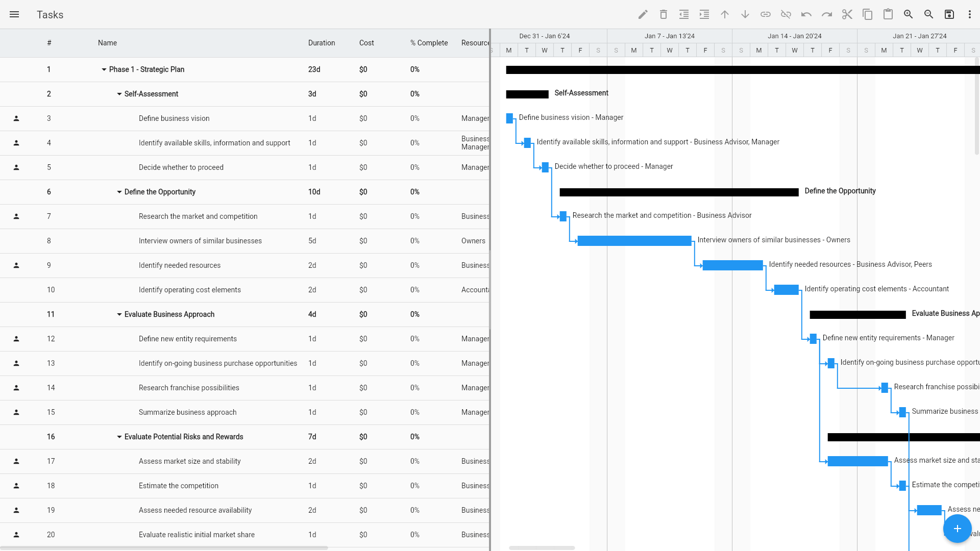The image size is (980, 551).
Task: Click the add task floating button
Action: (958, 529)
